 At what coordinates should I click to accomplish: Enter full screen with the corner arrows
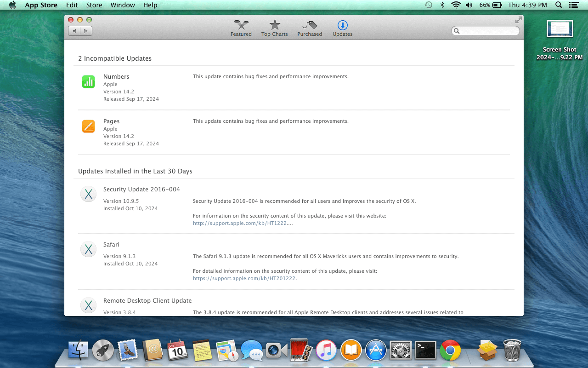tap(518, 20)
